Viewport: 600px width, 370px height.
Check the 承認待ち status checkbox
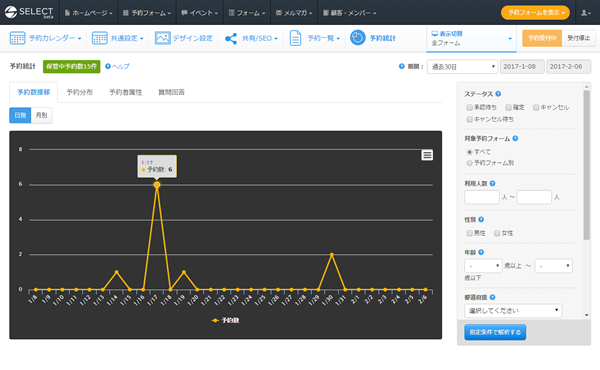coord(470,108)
